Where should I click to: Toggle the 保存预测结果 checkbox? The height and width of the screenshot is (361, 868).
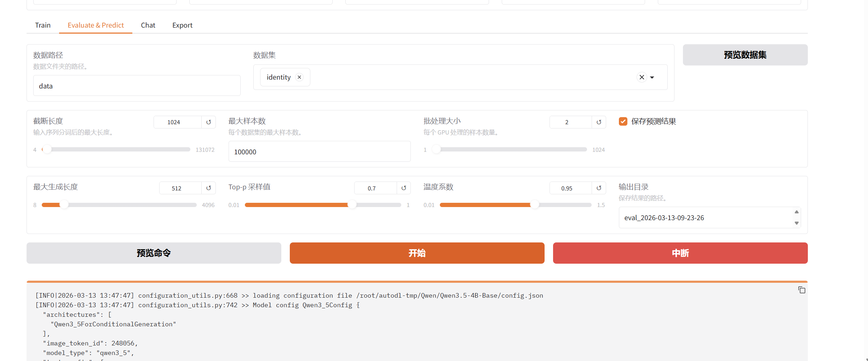point(623,121)
